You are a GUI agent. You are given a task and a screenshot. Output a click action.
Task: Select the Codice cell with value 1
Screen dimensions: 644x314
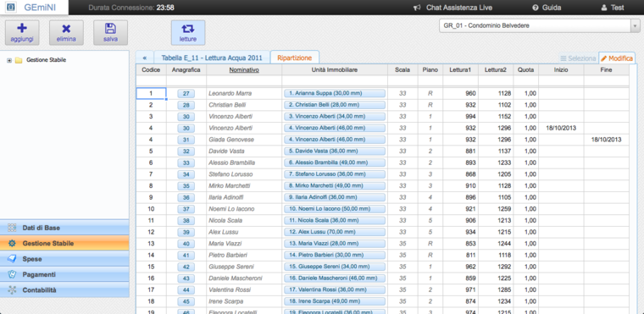tap(151, 94)
